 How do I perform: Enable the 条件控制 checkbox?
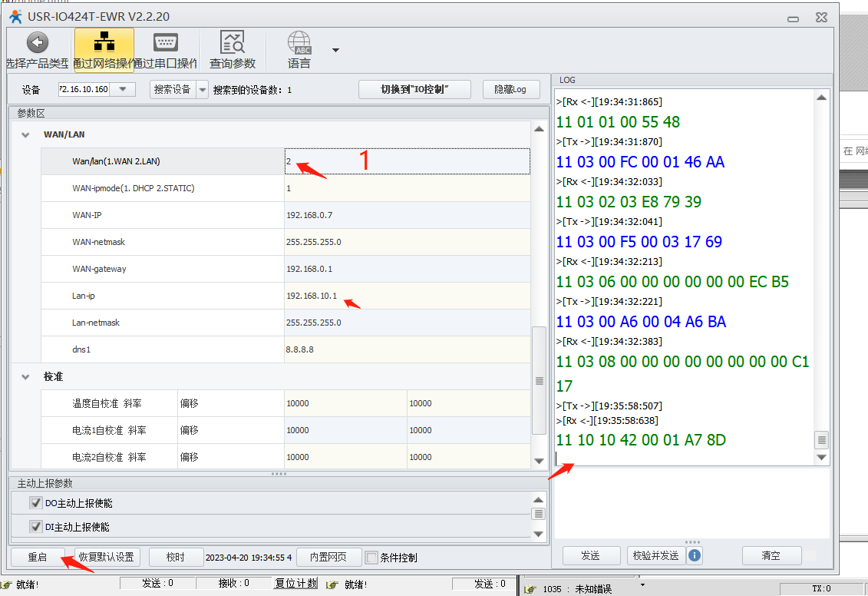click(x=371, y=558)
